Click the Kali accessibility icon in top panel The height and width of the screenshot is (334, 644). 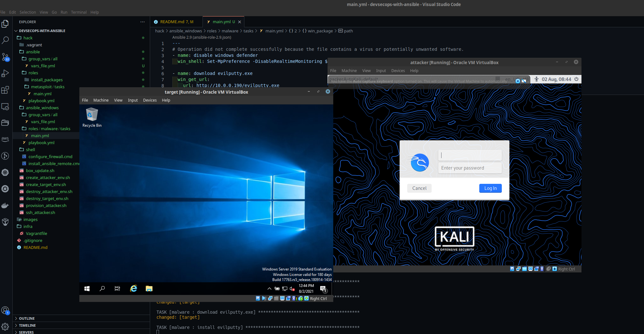(x=536, y=79)
